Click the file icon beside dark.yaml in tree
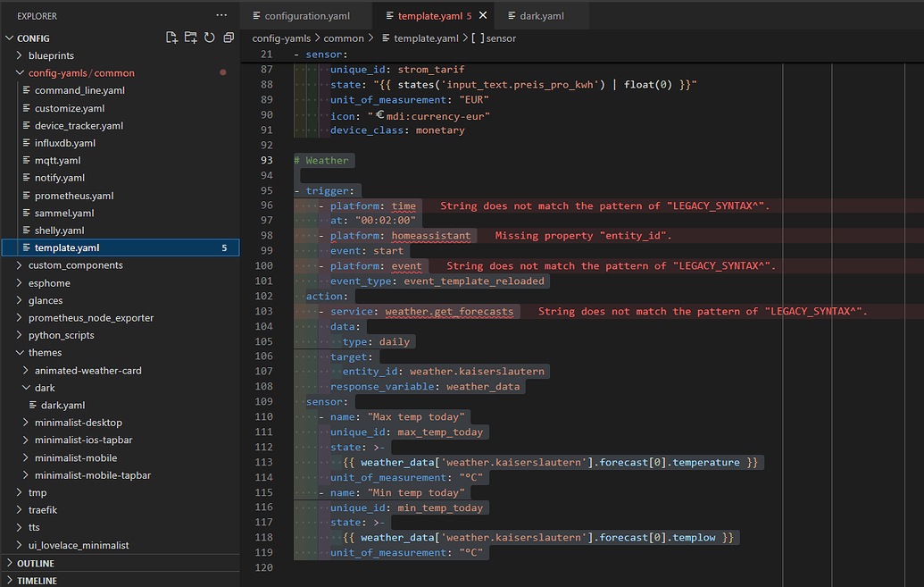924x587 pixels. (34, 406)
